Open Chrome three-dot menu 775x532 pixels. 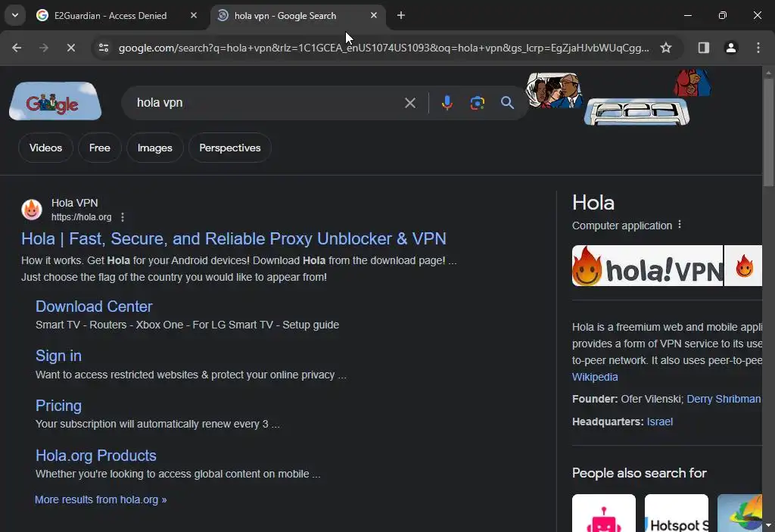pos(758,48)
